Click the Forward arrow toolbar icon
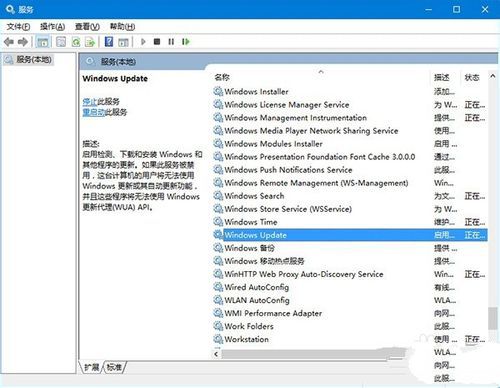 [x=23, y=42]
